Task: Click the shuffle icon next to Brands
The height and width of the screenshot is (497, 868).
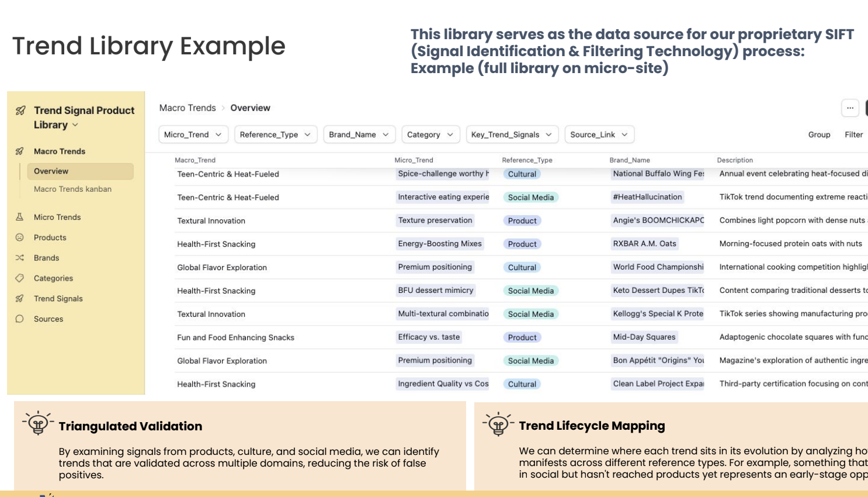Action: pyautogui.click(x=19, y=258)
